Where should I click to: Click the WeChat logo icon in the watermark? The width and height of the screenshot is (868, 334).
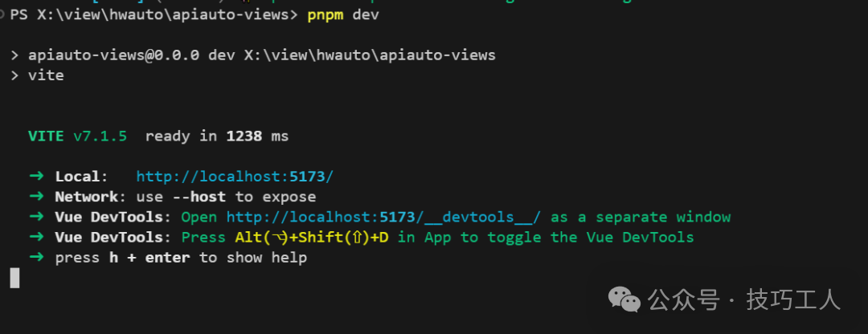point(624,300)
